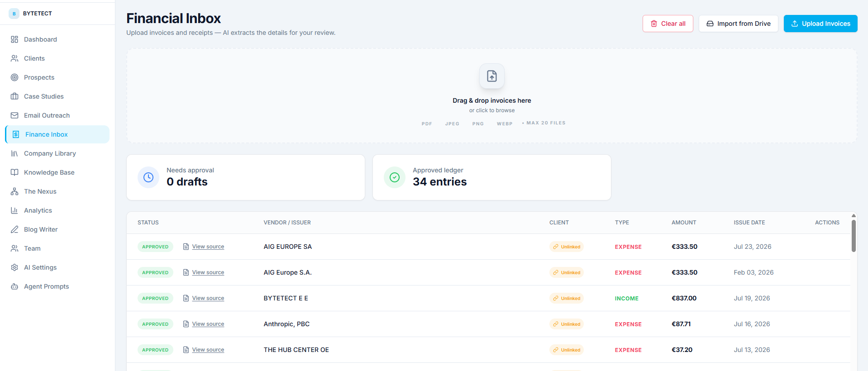
Task: Click the Company Library books icon
Action: tap(14, 153)
